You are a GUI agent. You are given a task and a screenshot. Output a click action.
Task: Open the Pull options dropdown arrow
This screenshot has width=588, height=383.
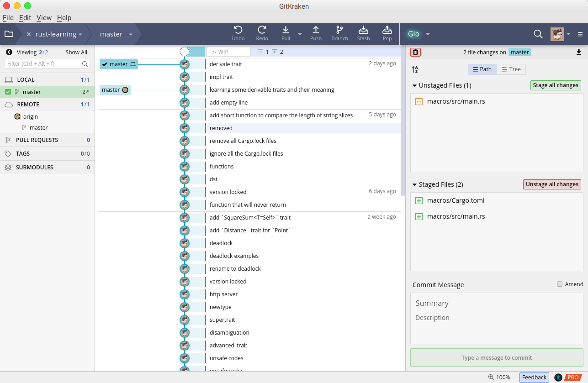[x=300, y=34]
